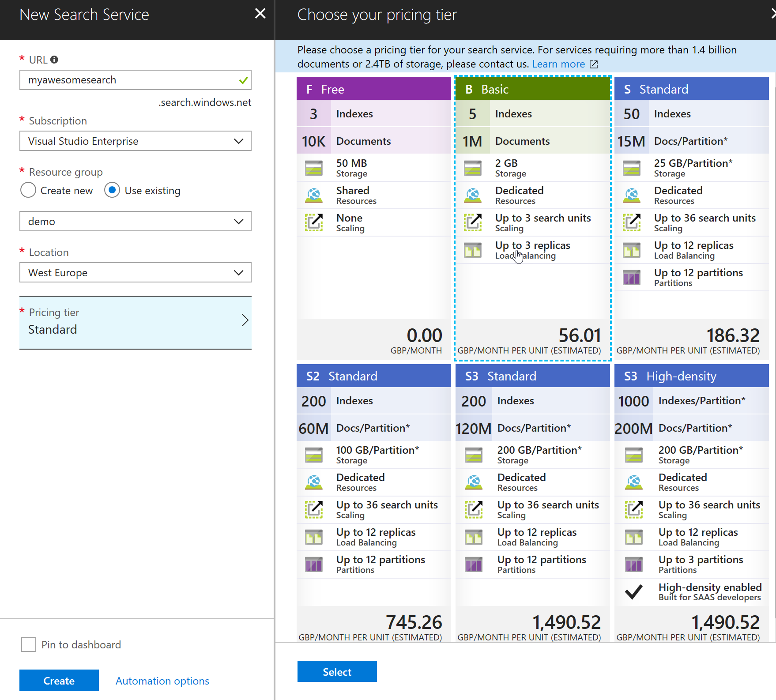Select the Use existing radio button
The image size is (776, 700).
(112, 190)
